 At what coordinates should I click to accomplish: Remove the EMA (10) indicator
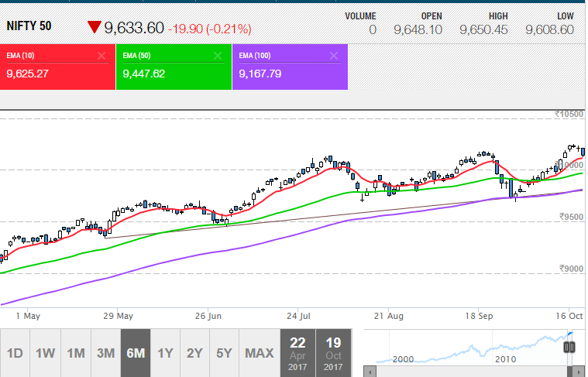coord(101,56)
